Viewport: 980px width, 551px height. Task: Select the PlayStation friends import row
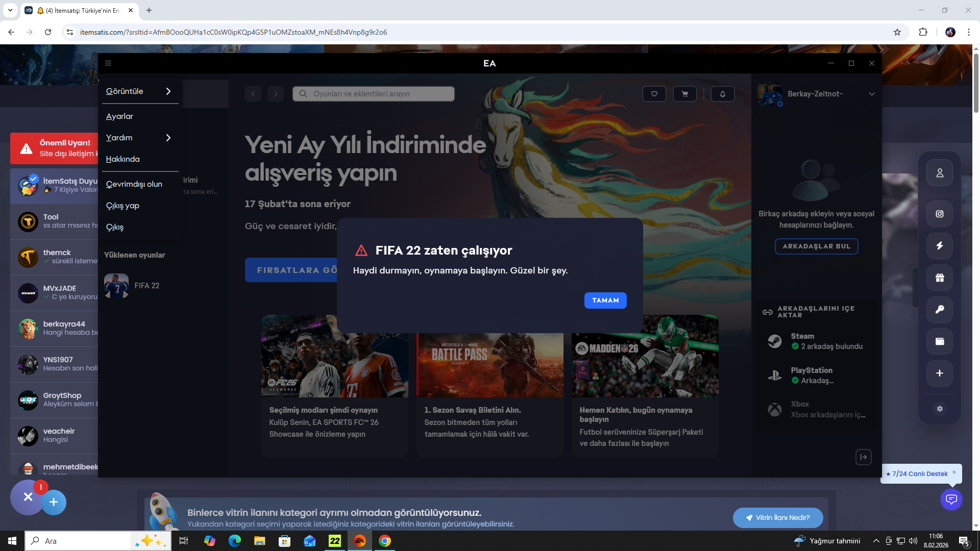tap(817, 375)
